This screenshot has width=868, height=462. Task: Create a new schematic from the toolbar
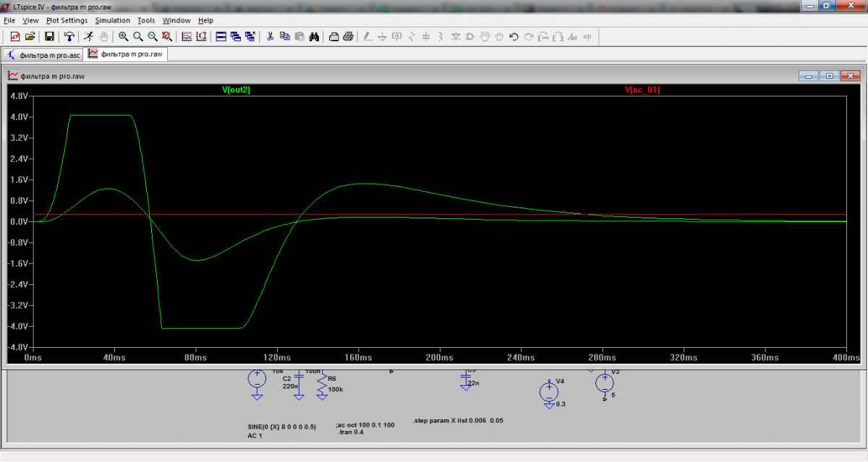(x=15, y=36)
